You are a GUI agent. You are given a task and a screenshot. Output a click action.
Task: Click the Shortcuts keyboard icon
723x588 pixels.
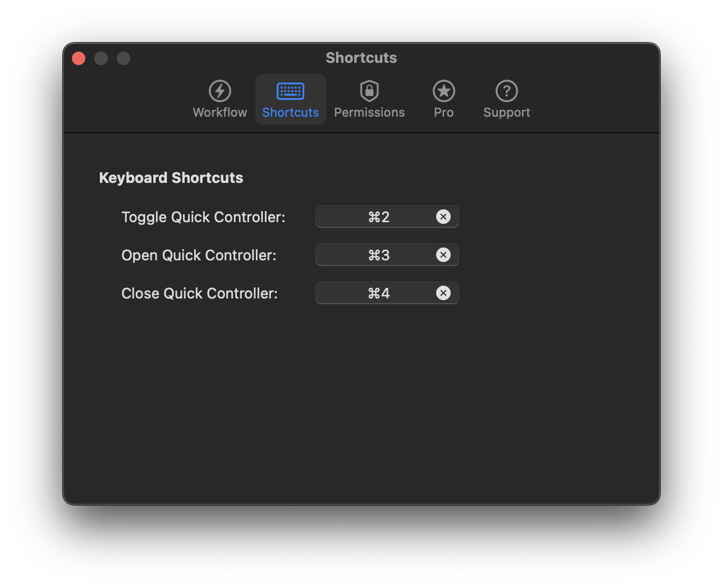290,91
